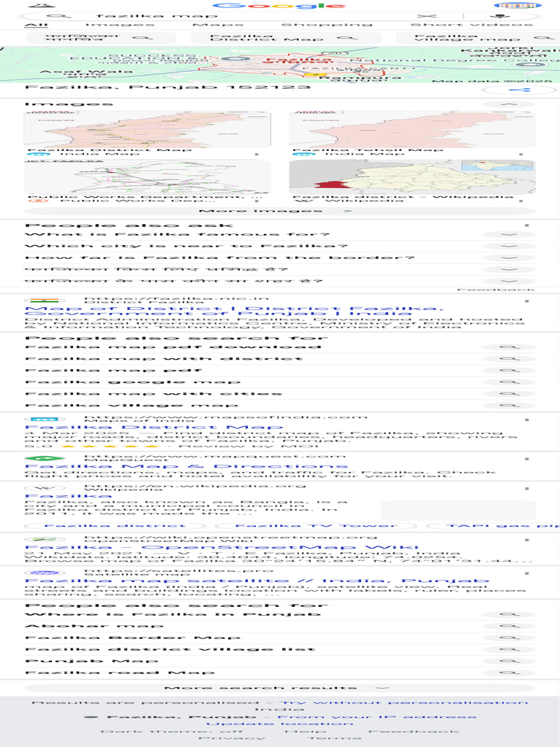560x747 pixels.
Task: Click the search icon beside 'Fazilka village map'
Action: [508, 406]
